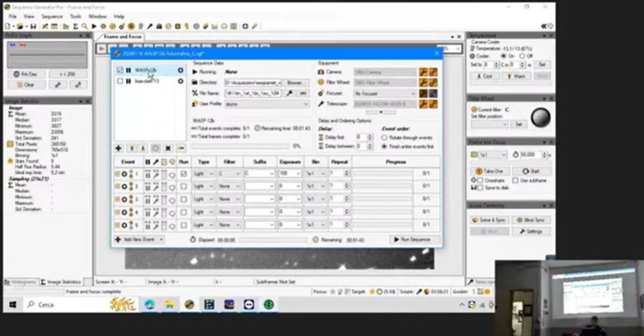644x336 pixels.
Task: Add a new target with plus icon
Action: (x=118, y=148)
